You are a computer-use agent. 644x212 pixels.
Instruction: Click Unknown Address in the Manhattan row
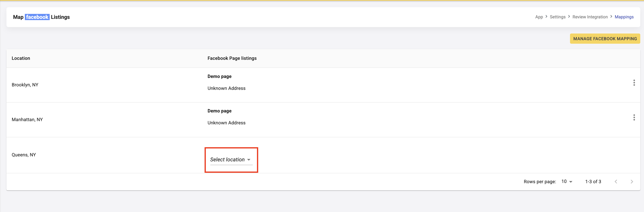tap(226, 123)
